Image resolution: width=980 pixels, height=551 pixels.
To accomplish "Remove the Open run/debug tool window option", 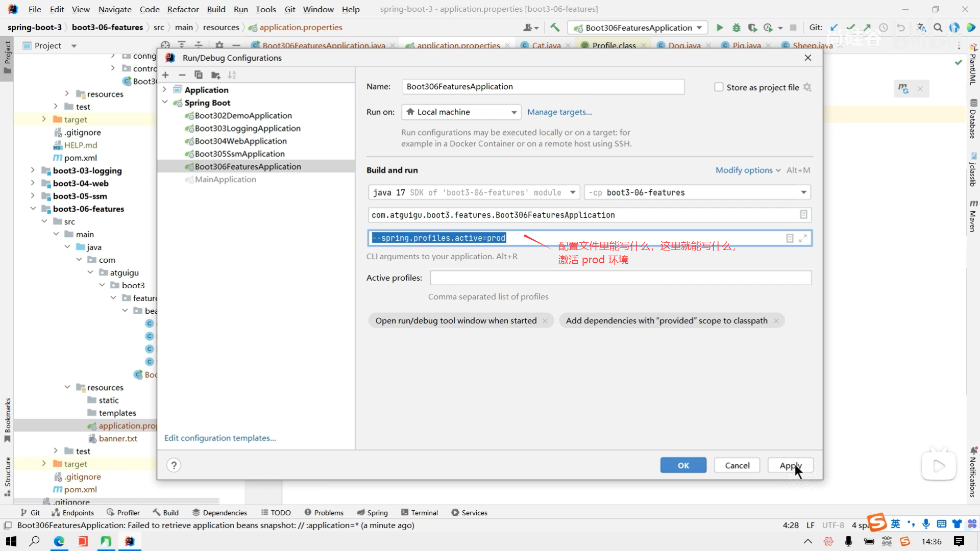I will [545, 321].
